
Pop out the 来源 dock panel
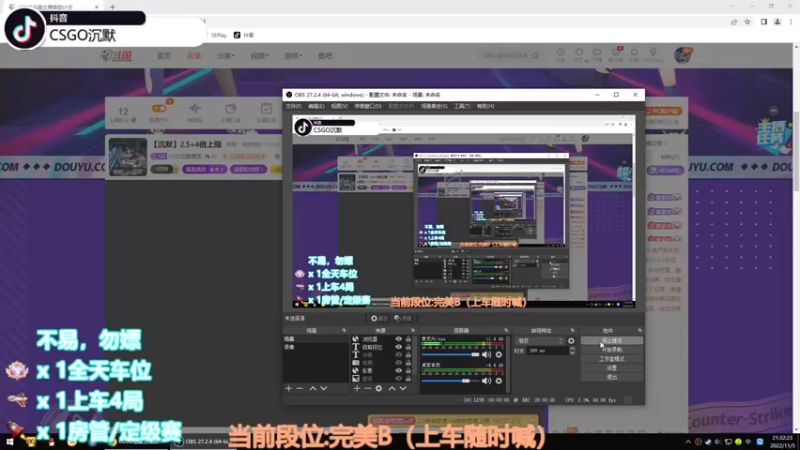[413, 331]
